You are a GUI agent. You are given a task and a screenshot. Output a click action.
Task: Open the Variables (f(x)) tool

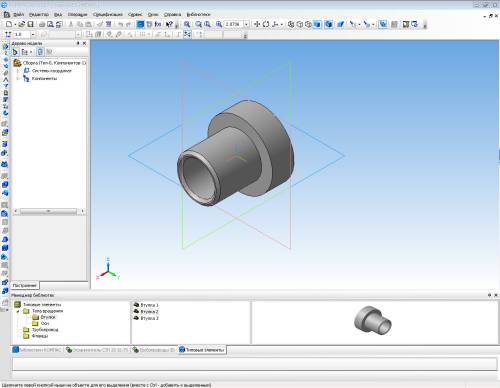point(158,24)
